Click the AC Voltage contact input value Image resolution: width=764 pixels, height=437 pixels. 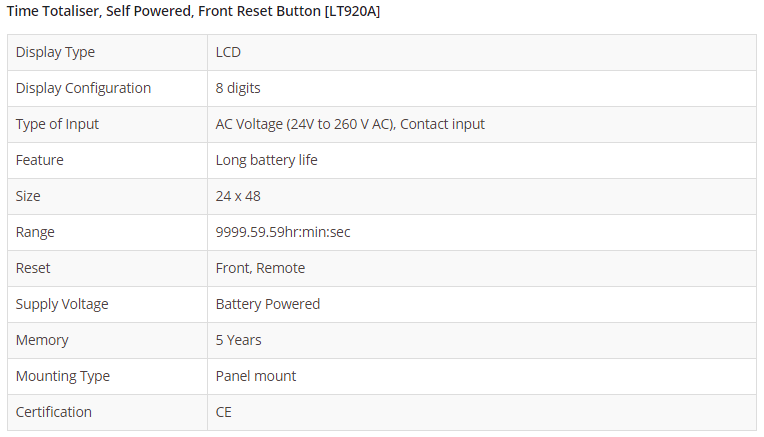pyautogui.click(x=350, y=124)
